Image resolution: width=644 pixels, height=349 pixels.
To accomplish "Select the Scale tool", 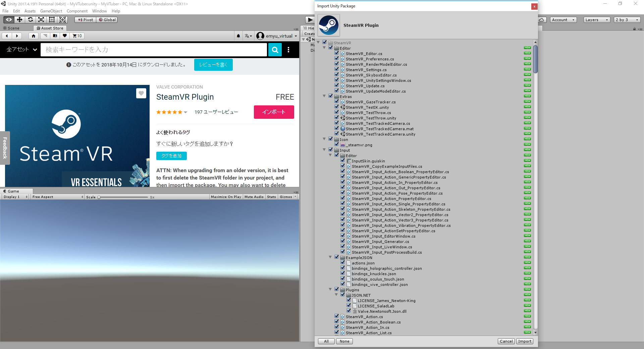I will click(41, 19).
